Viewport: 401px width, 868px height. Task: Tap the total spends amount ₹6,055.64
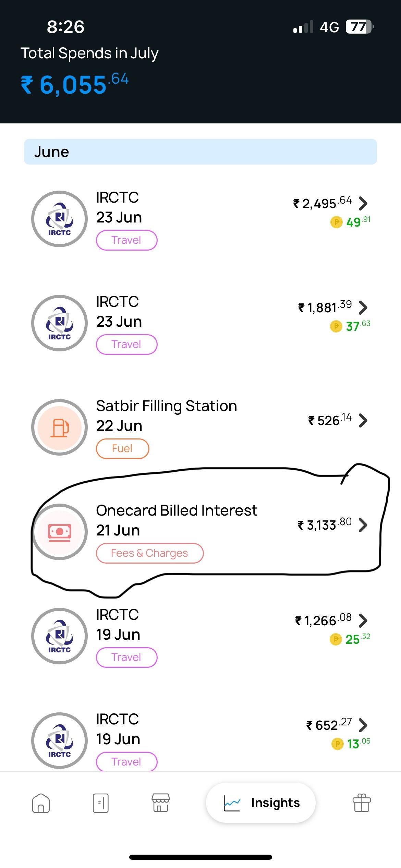coord(75,84)
